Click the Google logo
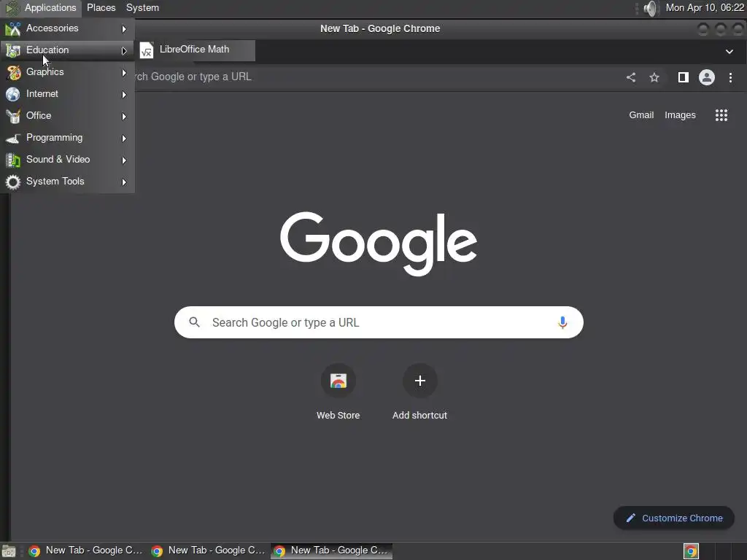 (379, 244)
